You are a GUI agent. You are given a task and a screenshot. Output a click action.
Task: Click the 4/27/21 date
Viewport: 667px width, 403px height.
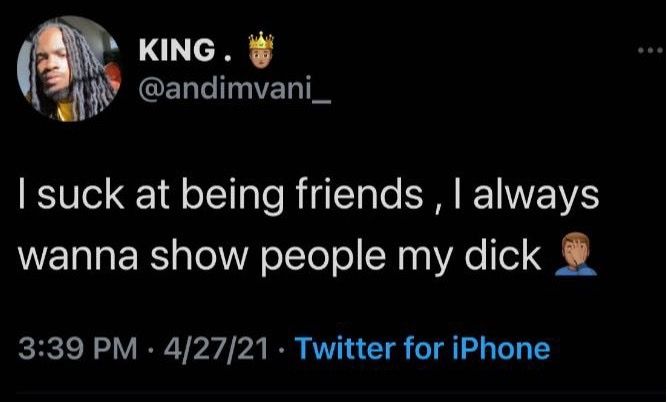pos(216,349)
